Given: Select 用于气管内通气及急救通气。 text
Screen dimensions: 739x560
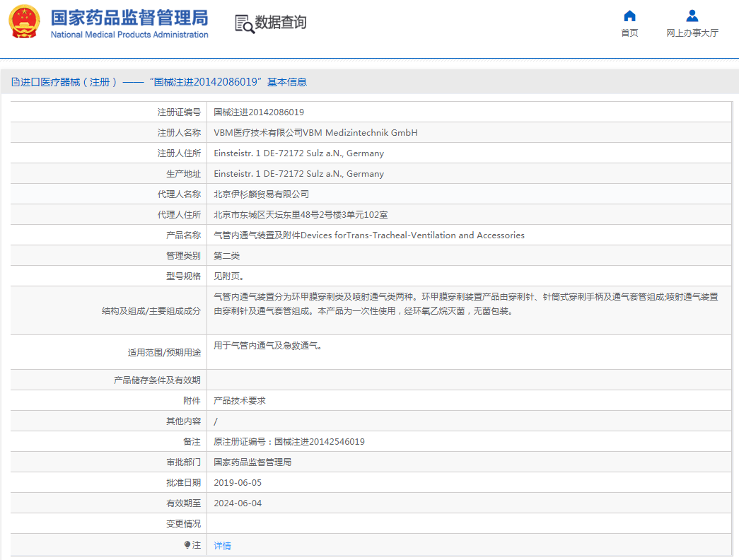Looking at the screenshot, I should pos(268,346).
